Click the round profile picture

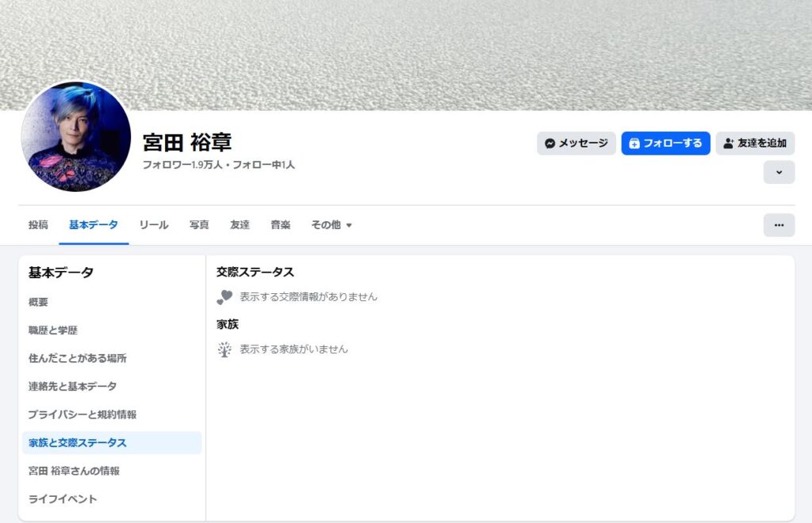(76, 136)
